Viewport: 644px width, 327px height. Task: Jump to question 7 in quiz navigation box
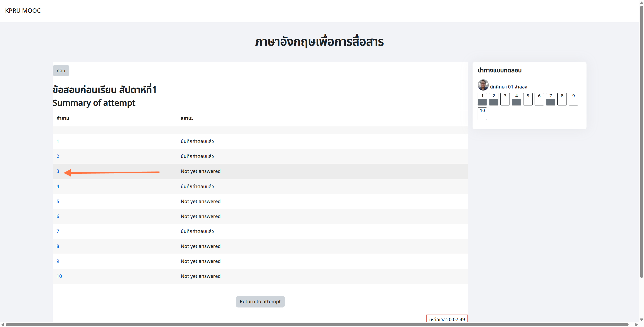[551, 99]
